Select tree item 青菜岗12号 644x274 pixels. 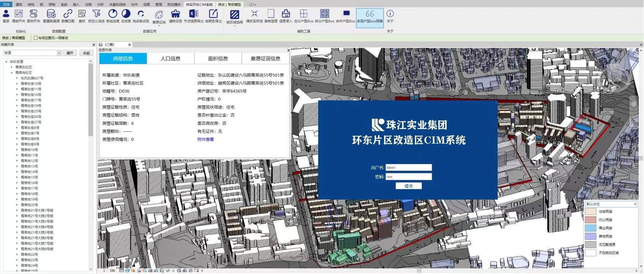[29, 161]
